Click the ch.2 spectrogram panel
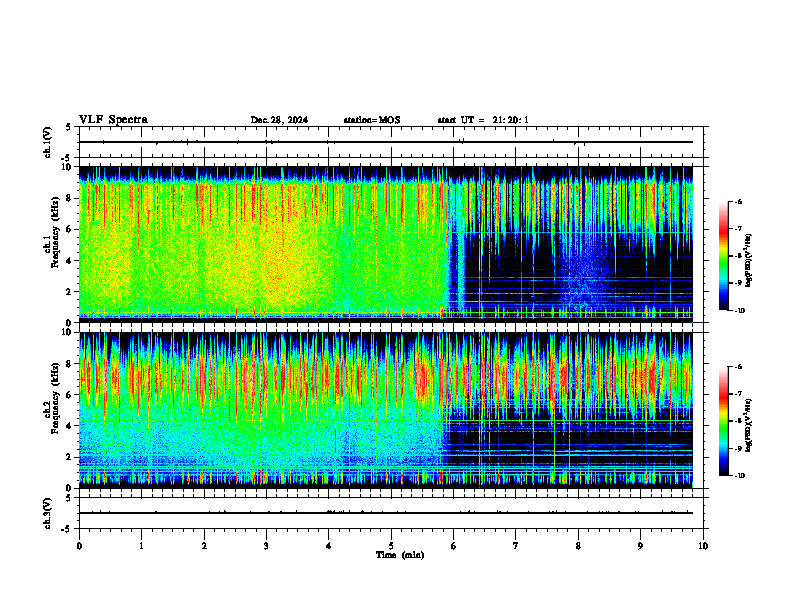Viewport: 792px width, 612px height. click(x=385, y=410)
